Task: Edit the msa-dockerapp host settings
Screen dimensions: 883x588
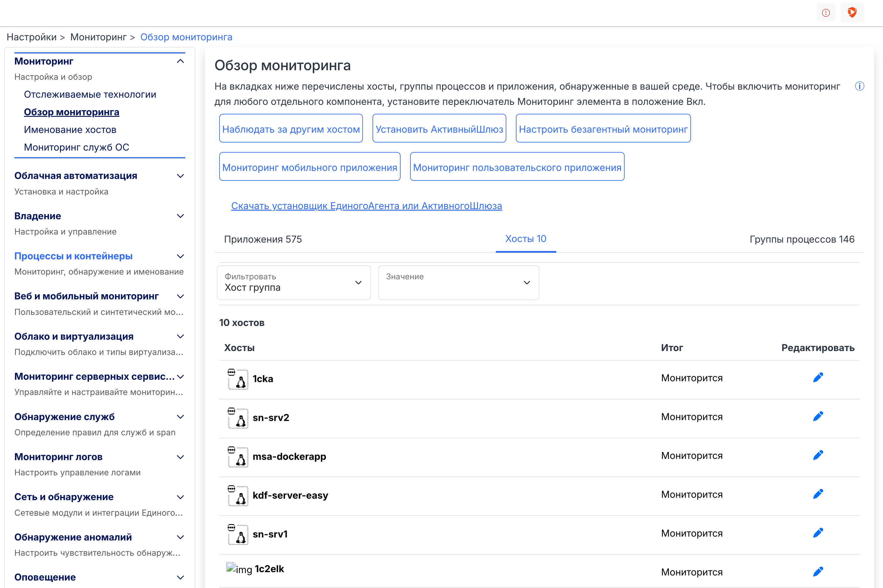Action: coord(818,455)
